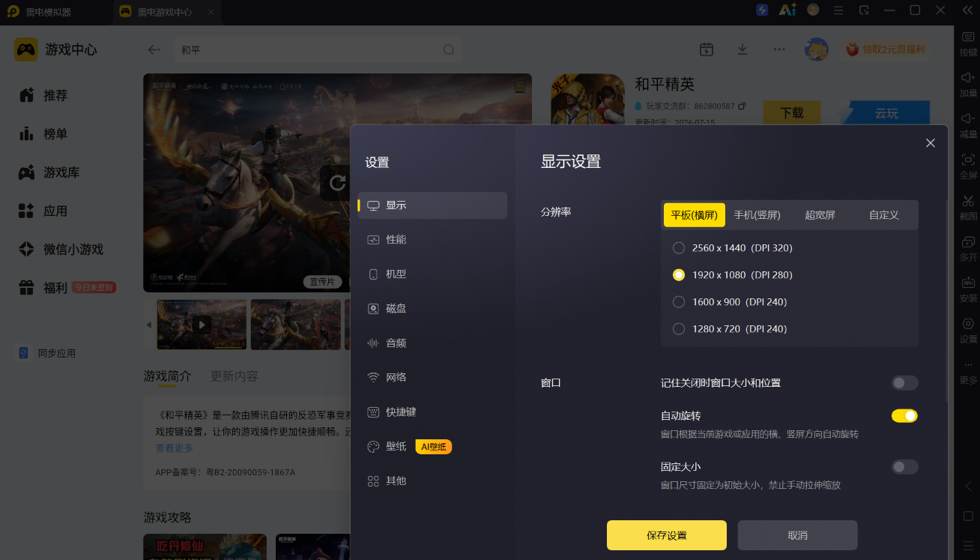
Task: Open the 显示 settings category
Action: click(432, 205)
